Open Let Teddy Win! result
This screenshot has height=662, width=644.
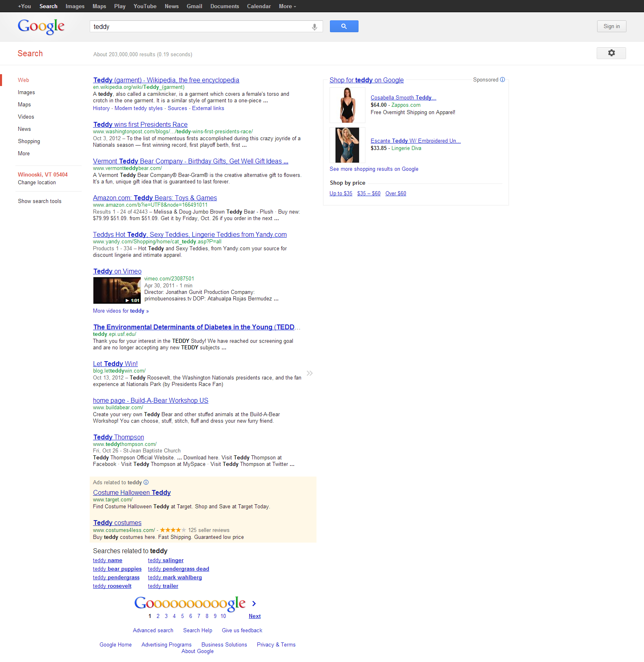[115, 364]
